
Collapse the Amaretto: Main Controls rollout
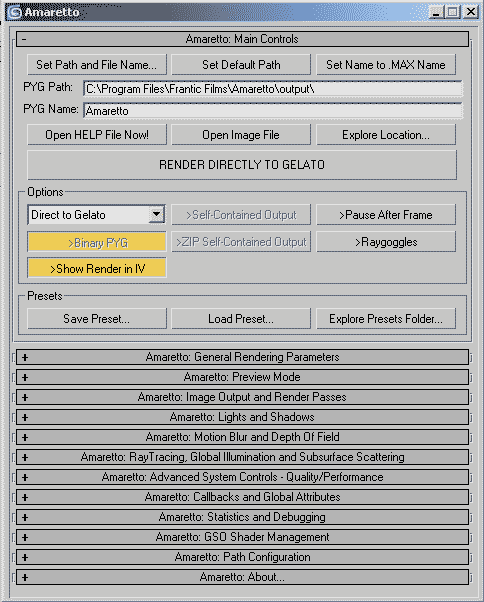coord(242,39)
